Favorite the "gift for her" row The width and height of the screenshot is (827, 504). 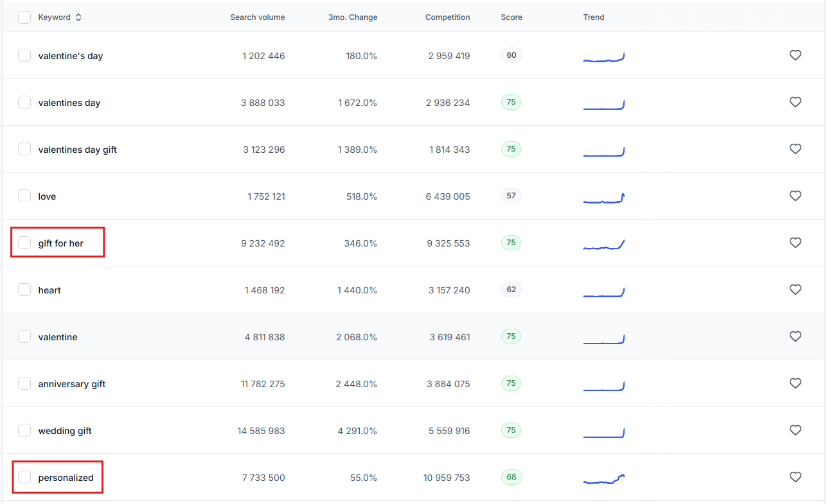point(795,243)
